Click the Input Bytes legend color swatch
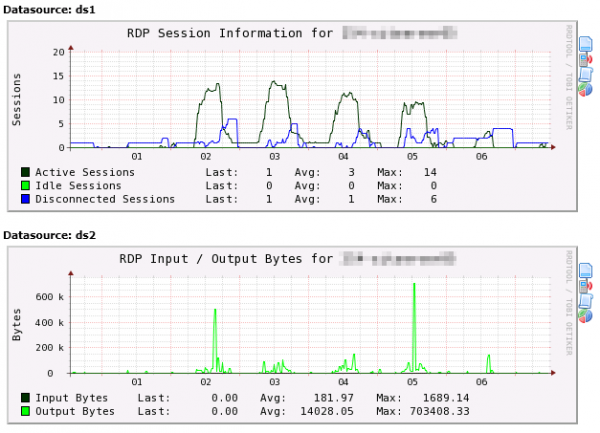Viewport: 600px width, 433px height. click(25, 398)
